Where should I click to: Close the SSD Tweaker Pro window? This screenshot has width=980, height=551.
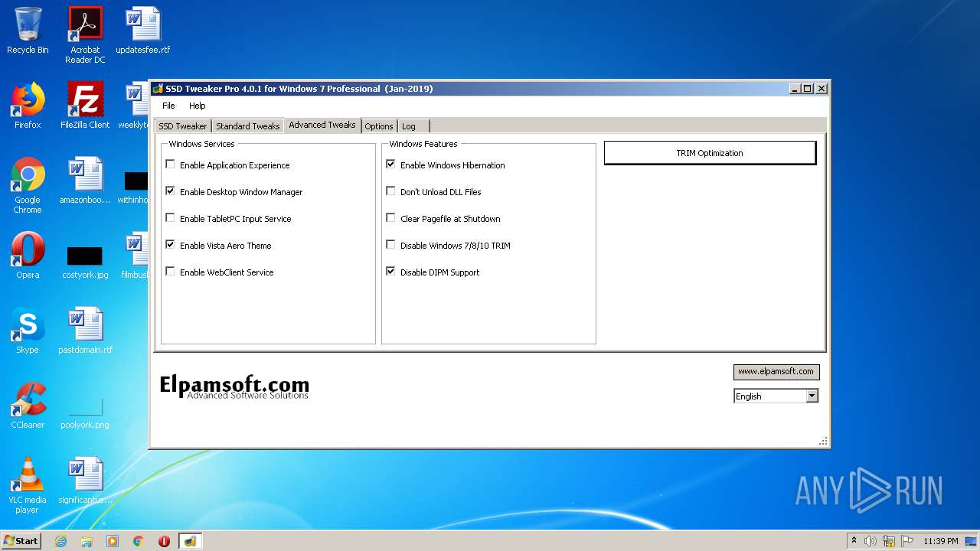pyautogui.click(x=821, y=89)
